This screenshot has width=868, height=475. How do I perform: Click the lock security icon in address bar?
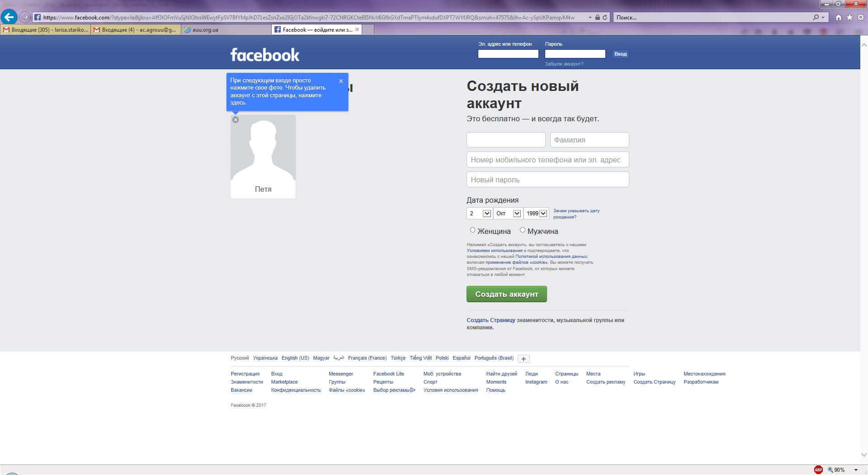click(x=598, y=17)
